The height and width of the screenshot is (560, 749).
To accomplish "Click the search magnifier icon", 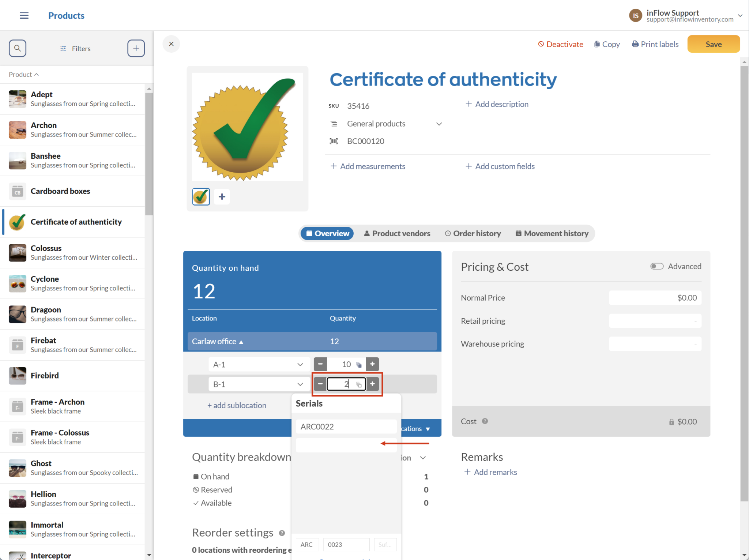I will point(18,48).
